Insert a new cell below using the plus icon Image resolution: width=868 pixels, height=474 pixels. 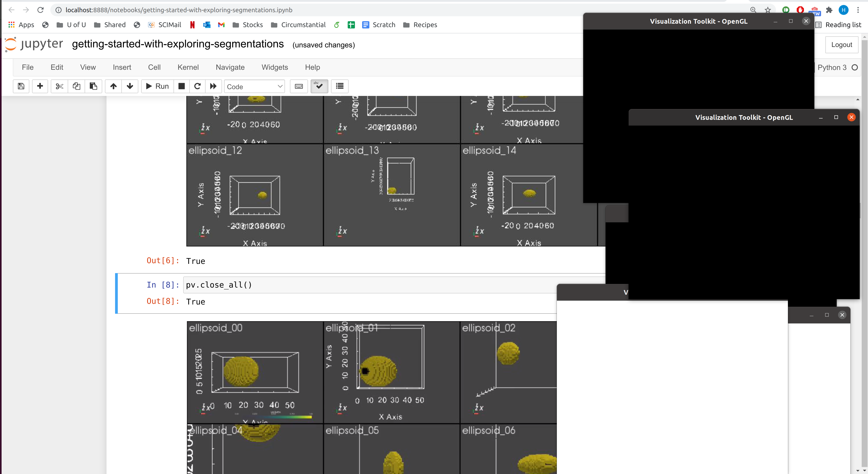[x=40, y=86]
